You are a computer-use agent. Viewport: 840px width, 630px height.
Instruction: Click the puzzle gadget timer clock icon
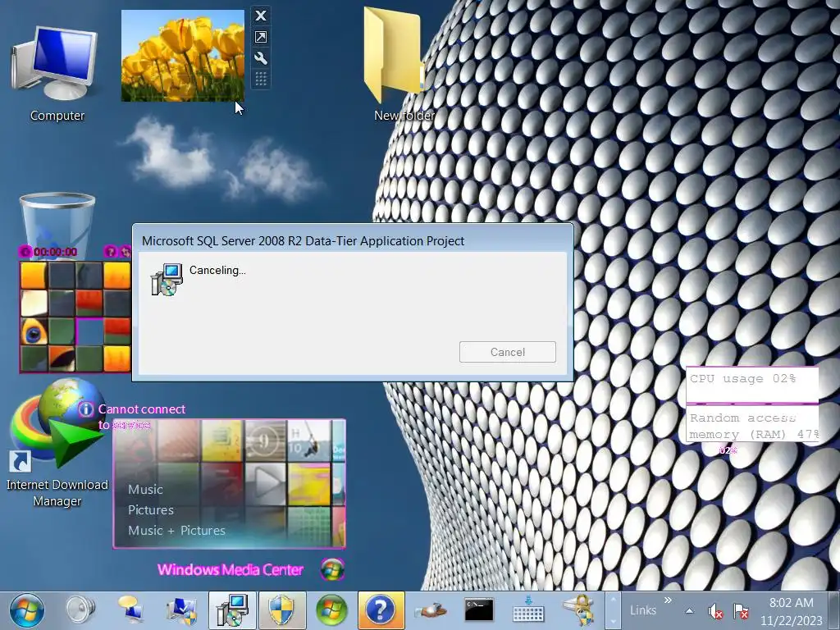coord(25,251)
